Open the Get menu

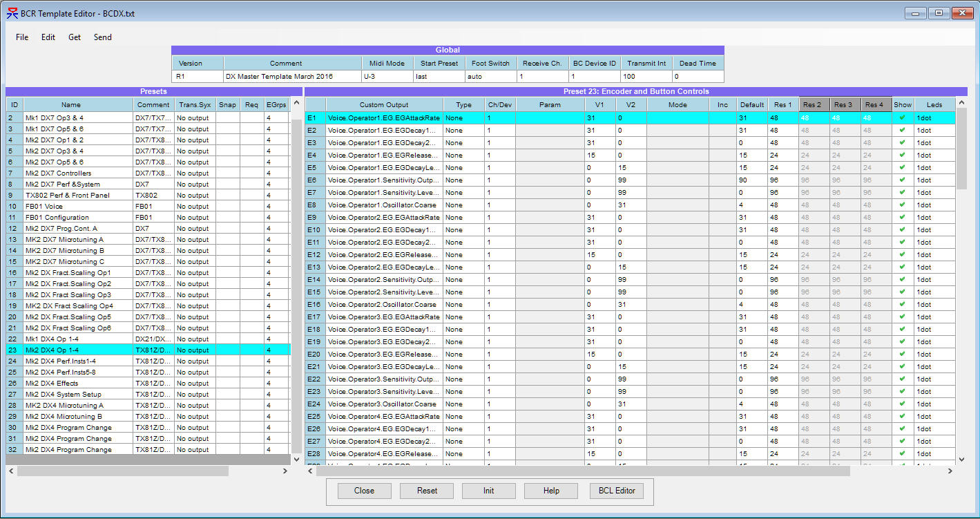point(75,37)
